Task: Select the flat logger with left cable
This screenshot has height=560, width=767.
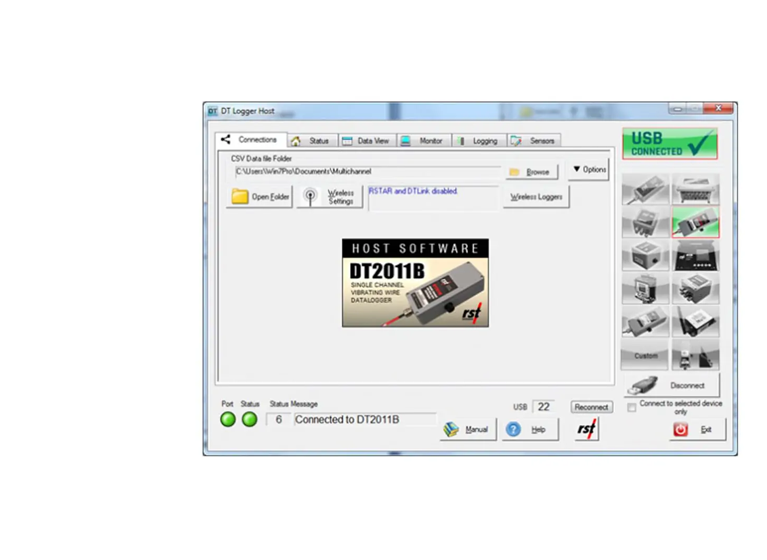Action: point(645,321)
